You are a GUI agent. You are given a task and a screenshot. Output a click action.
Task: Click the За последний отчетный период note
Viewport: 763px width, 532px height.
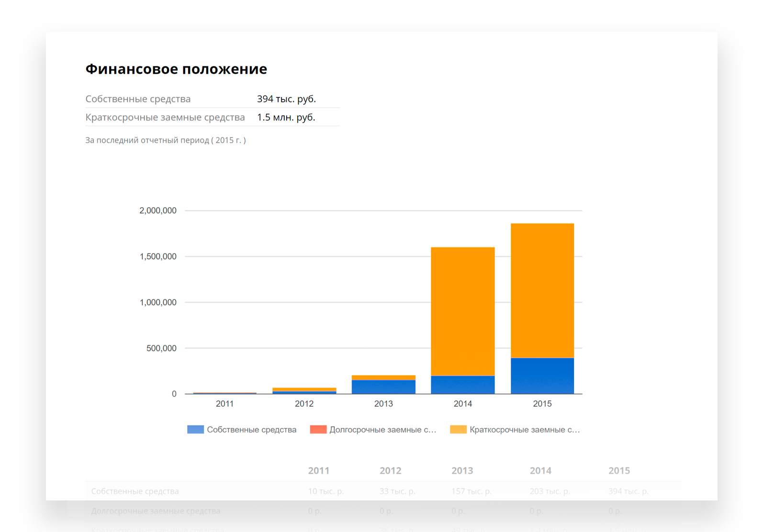coord(166,140)
